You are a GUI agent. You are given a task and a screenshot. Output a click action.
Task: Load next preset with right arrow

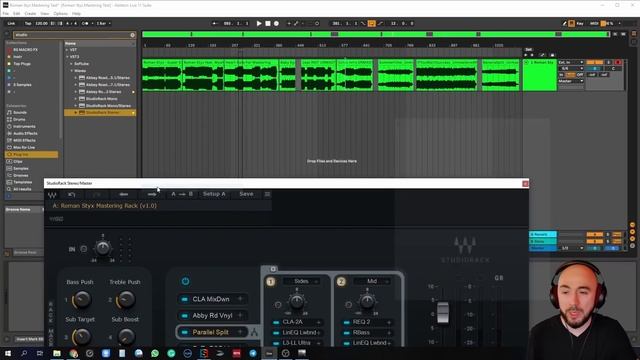pos(152,194)
